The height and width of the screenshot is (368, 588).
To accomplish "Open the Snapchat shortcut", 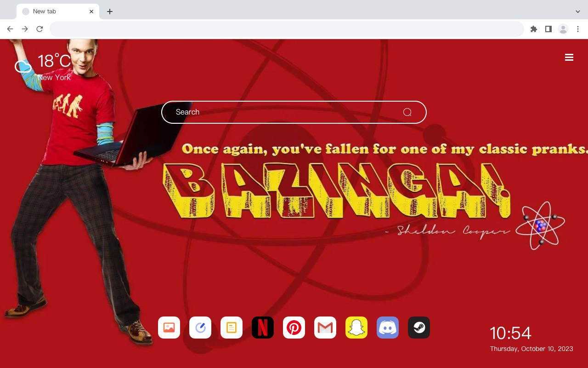I will click(356, 328).
